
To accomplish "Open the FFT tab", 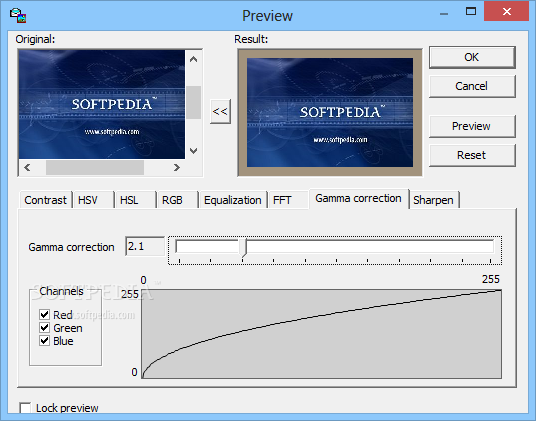I will 288,200.
